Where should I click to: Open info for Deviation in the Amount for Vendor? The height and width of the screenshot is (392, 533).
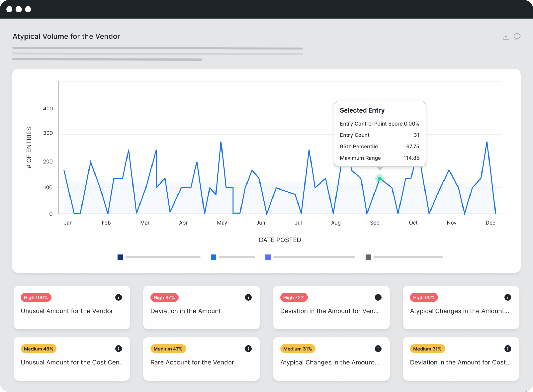click(378, 297)
